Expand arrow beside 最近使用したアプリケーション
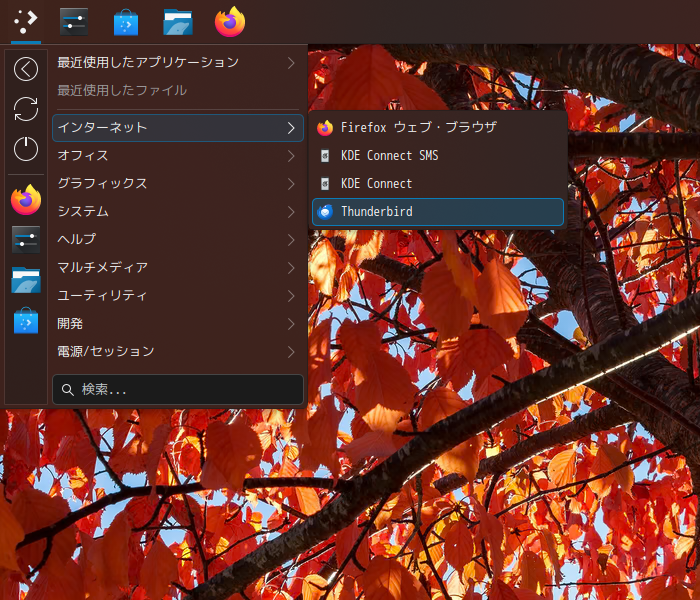This screenshot has height=600, width=700. click(x=291, y=63)
